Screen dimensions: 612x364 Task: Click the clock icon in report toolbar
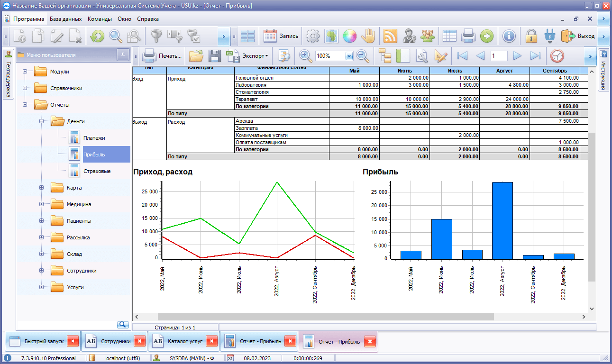tap(557, 56)
